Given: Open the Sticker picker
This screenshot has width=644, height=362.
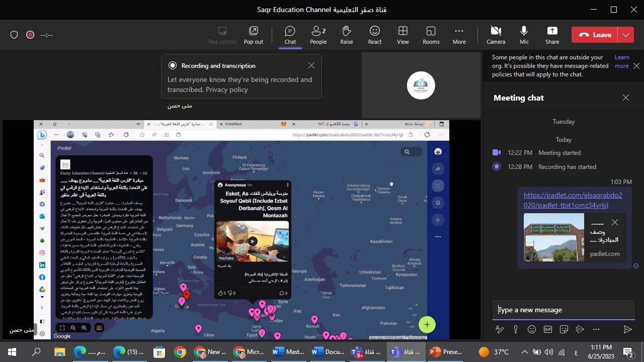Looking at the screenshot, I should (564, 329).
